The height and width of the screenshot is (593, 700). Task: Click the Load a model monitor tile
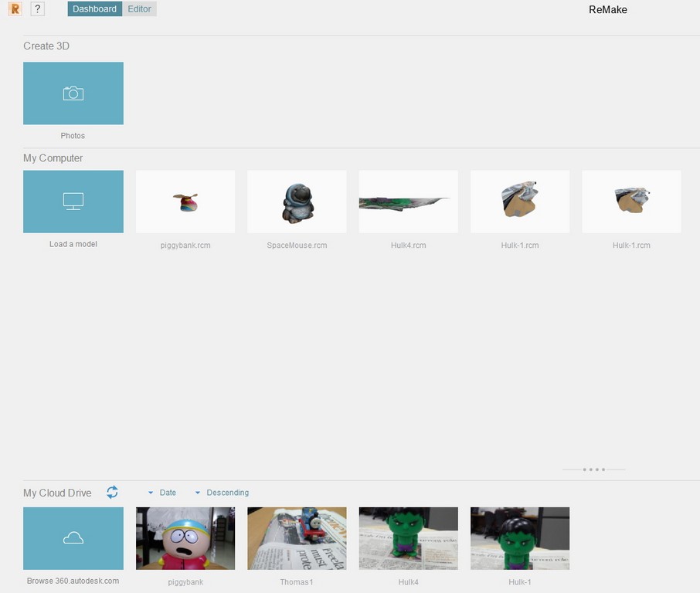click(73, 202)
